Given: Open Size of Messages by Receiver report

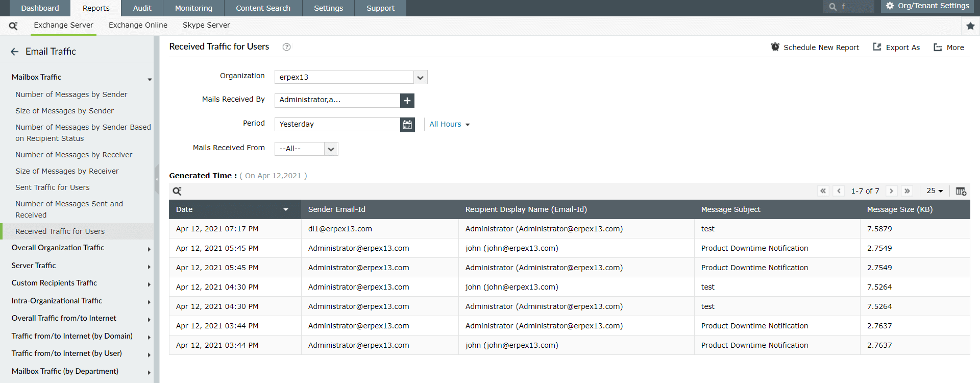Looking at the screenshot, I should click(x=67, y=171).
